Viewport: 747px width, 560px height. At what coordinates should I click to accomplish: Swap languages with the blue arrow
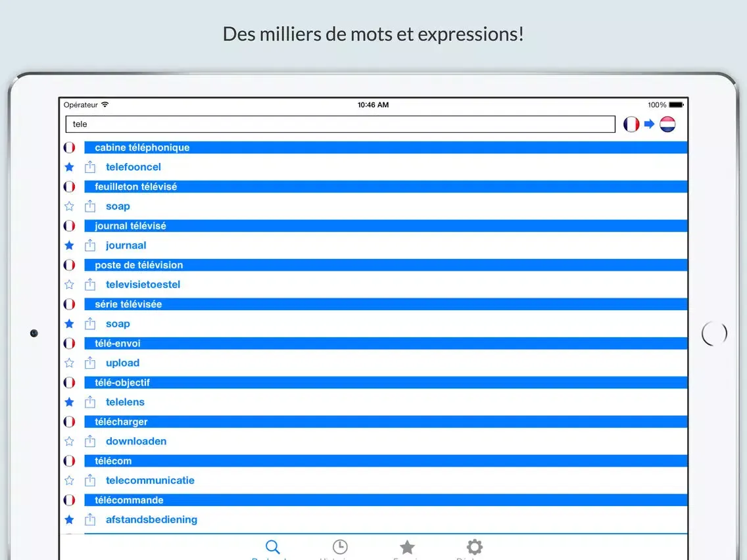(649, 124)
